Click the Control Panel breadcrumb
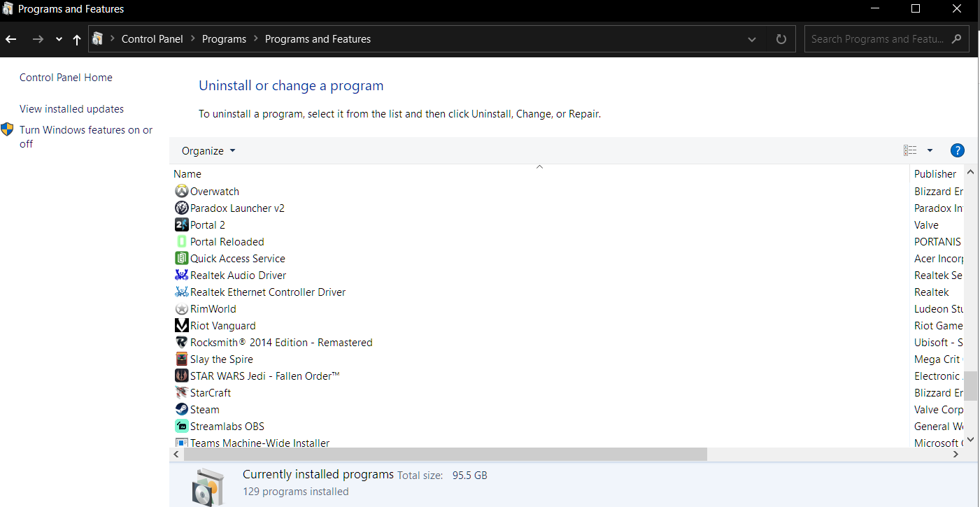 152,39
